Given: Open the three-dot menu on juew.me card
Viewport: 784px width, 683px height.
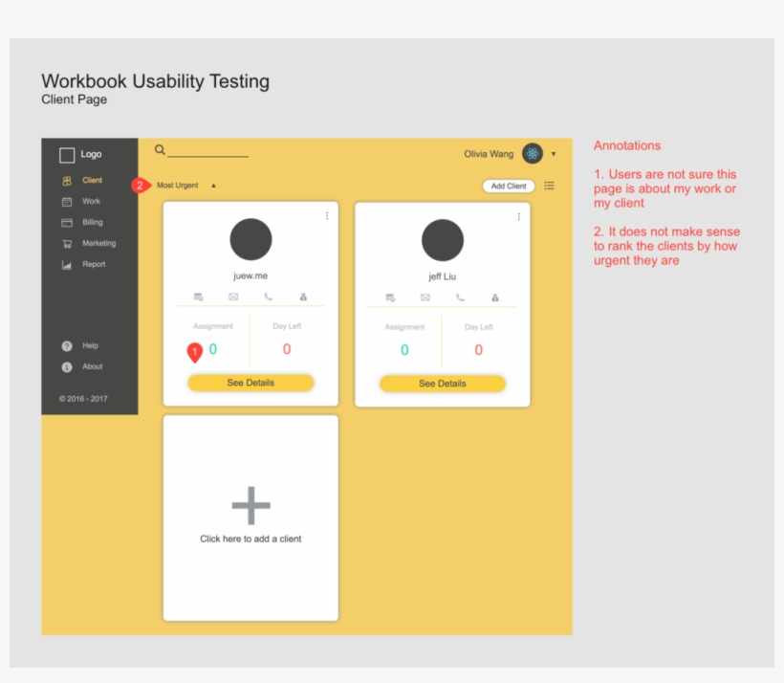Looking at the screenshot, I should click(327, 216).
